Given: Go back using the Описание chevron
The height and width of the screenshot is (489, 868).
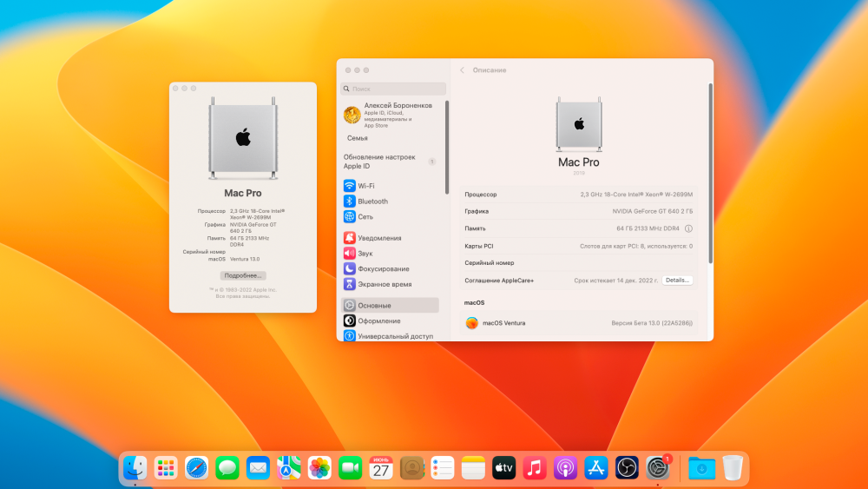Looking at the screenshot, I should (463, 70).
